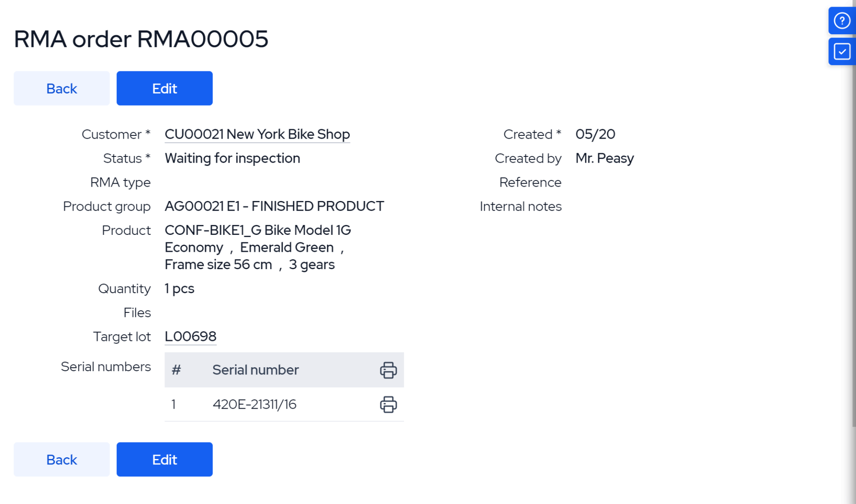The width and height of the screenshot is (856, 504).
Task: Open target lot L00698
Action: point(190,337)
